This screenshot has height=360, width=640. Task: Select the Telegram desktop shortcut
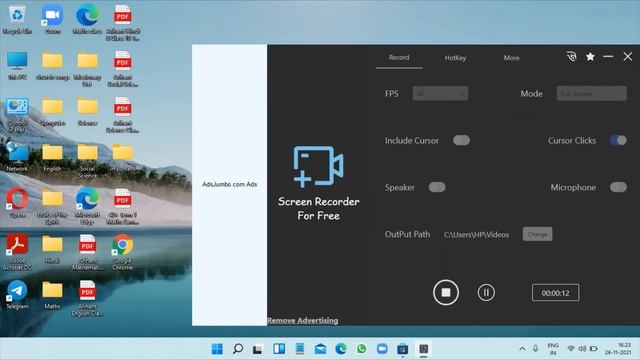point(17,295)
